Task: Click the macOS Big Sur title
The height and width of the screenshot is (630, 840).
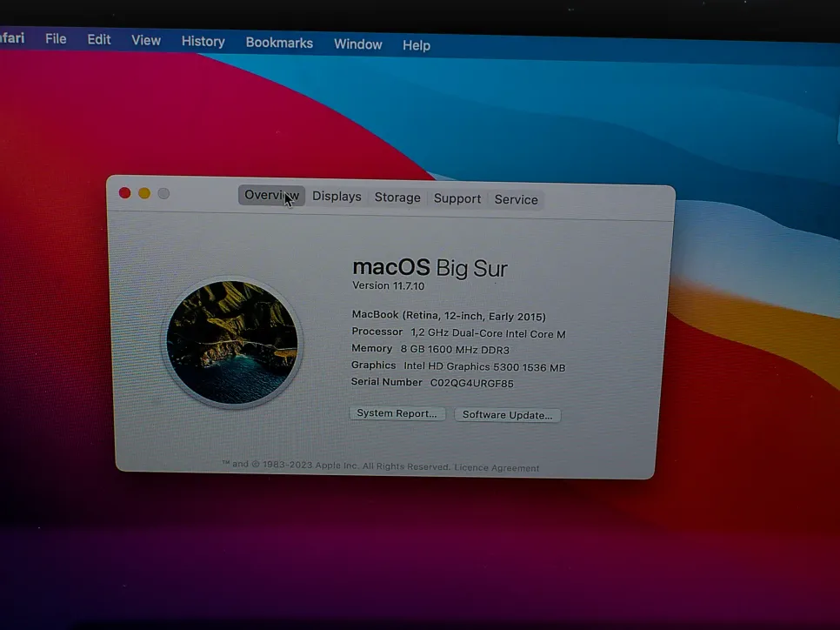Action: pos(430,267)
